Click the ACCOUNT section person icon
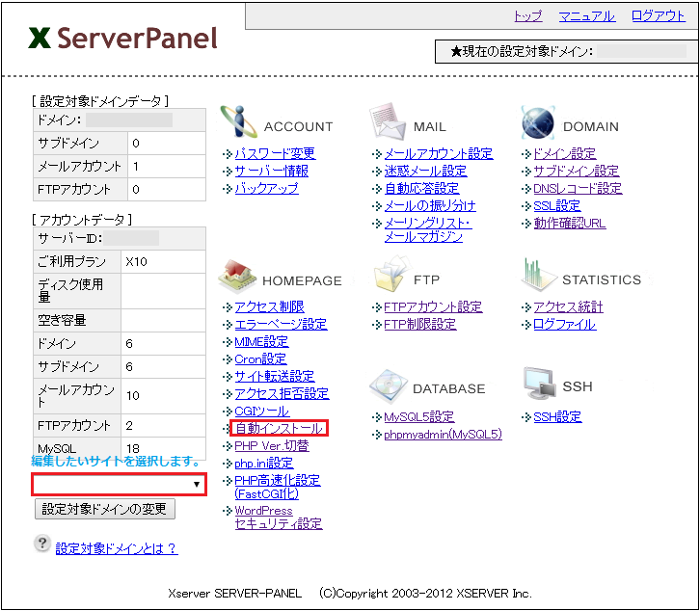The width and height of the screenshot is (700, 611). (x=238, y=121)
